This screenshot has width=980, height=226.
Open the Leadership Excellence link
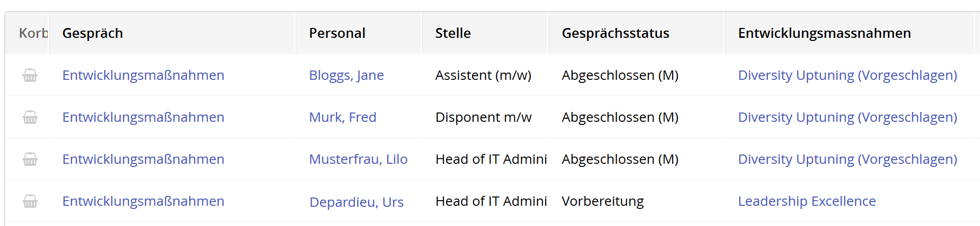tap(807, 201)
